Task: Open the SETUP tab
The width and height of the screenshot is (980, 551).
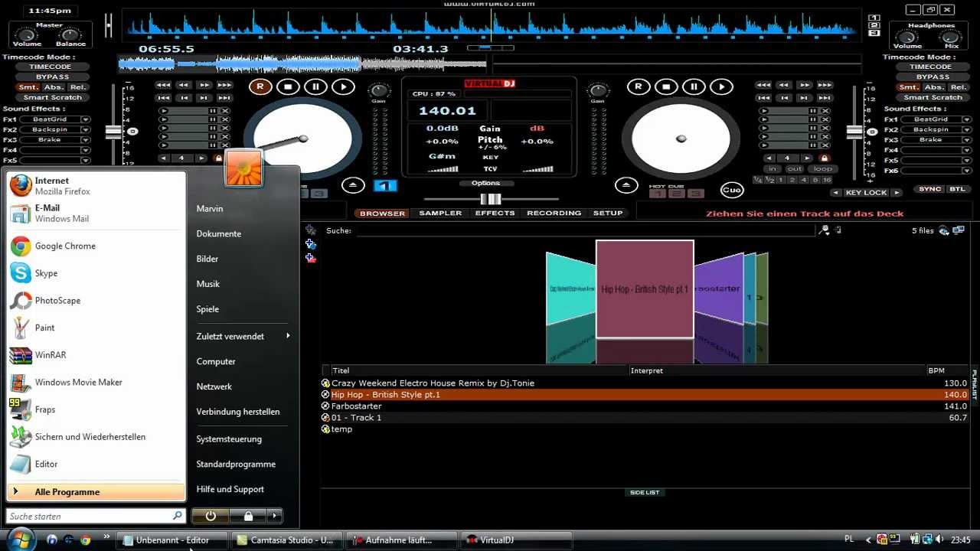Action: (x=608, y=213)
